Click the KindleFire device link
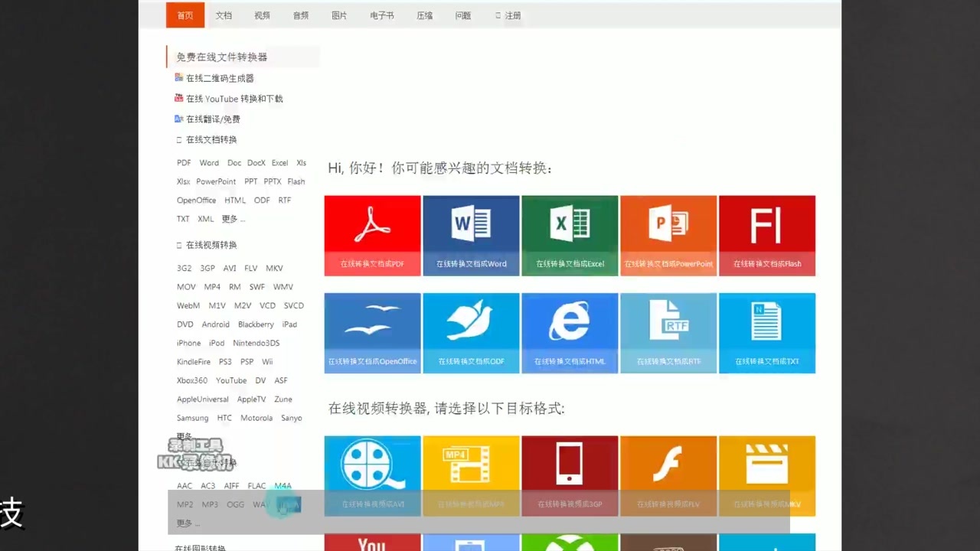This screenshot has width=980, height=551. [194, 362]
